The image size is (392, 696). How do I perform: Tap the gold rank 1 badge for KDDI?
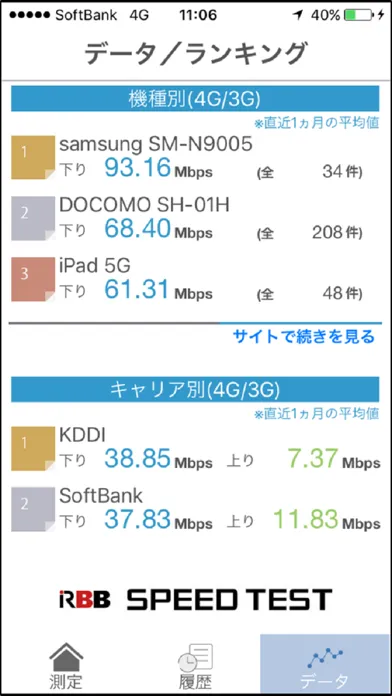33,448
